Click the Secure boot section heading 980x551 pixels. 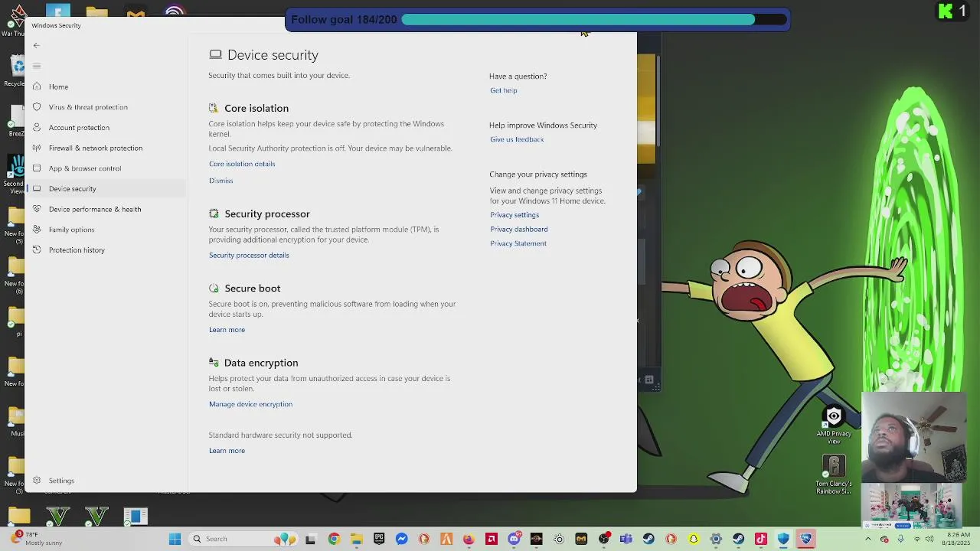[x=253, y=289]
